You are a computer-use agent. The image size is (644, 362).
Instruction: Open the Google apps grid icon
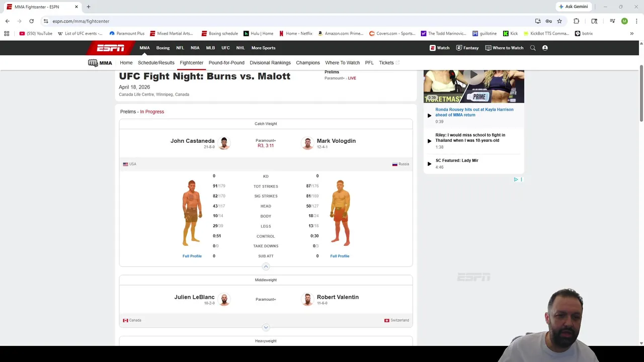click(7, 34)
